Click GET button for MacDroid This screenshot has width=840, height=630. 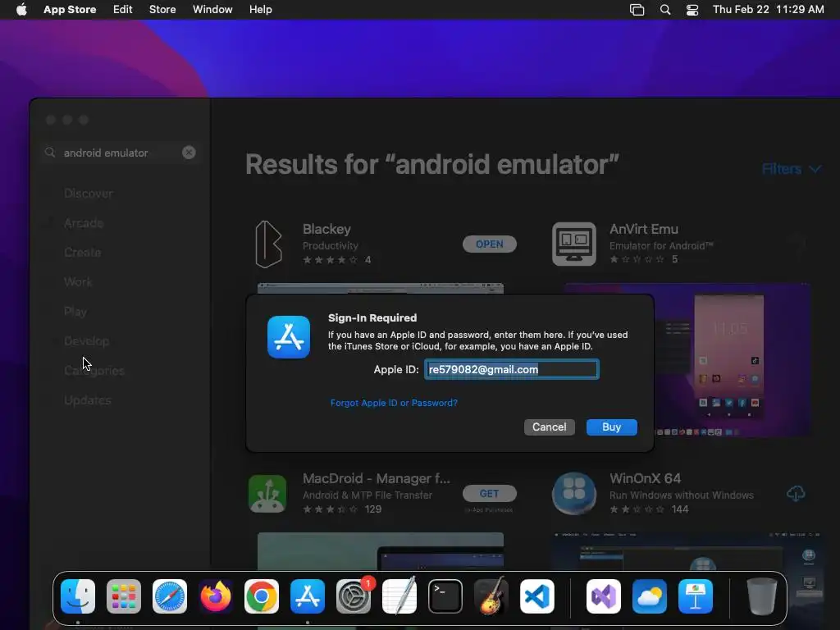tap(490, 493)
